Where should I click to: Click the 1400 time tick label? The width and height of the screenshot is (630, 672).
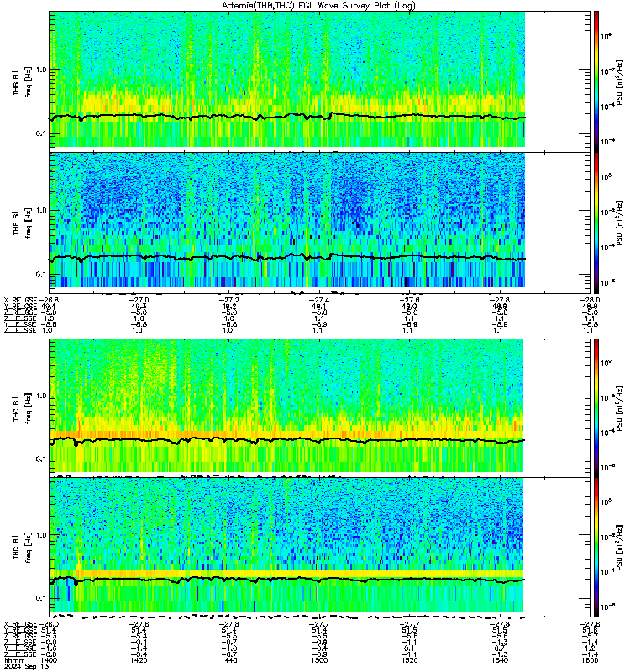[49, 660]
